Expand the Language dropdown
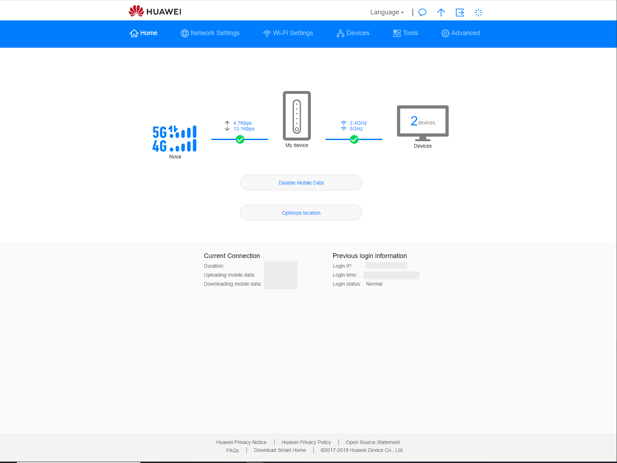Image resolution: width=617 pixels, height=463 pixels. tap(387, 12)
